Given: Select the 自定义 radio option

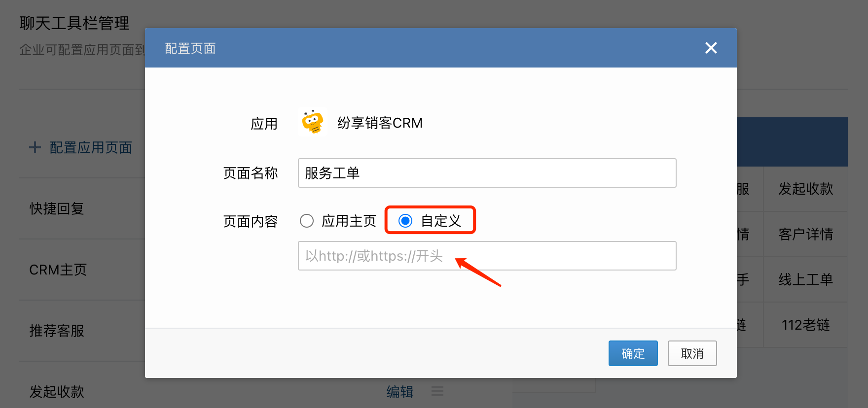Looking at the screenshot, I should coord(405,221).
